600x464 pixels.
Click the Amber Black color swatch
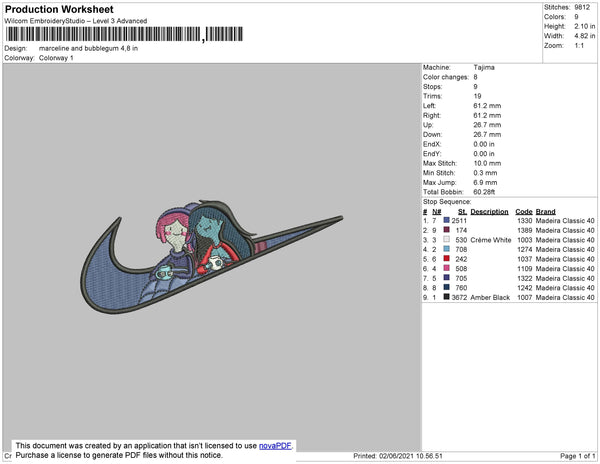(x=446, y=297)
